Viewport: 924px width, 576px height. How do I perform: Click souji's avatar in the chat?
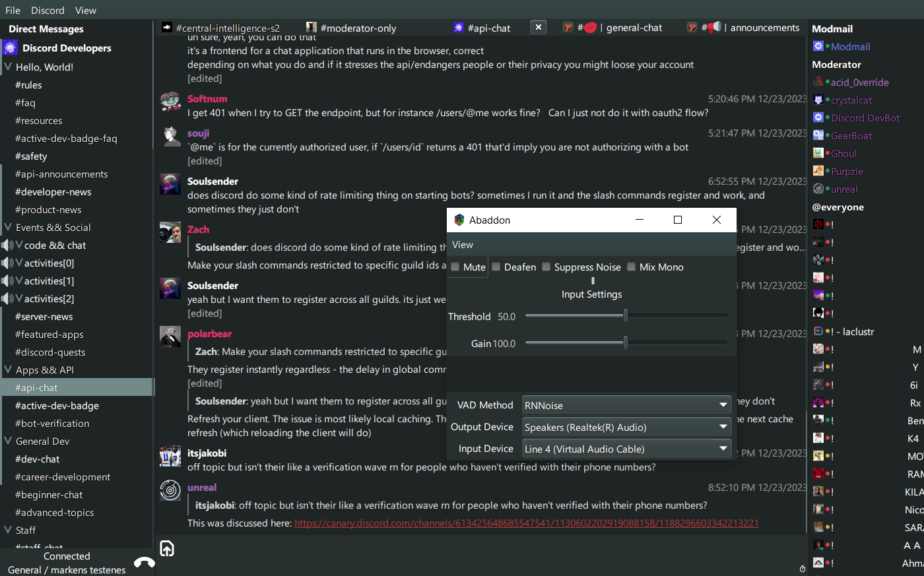coord(170,136)
